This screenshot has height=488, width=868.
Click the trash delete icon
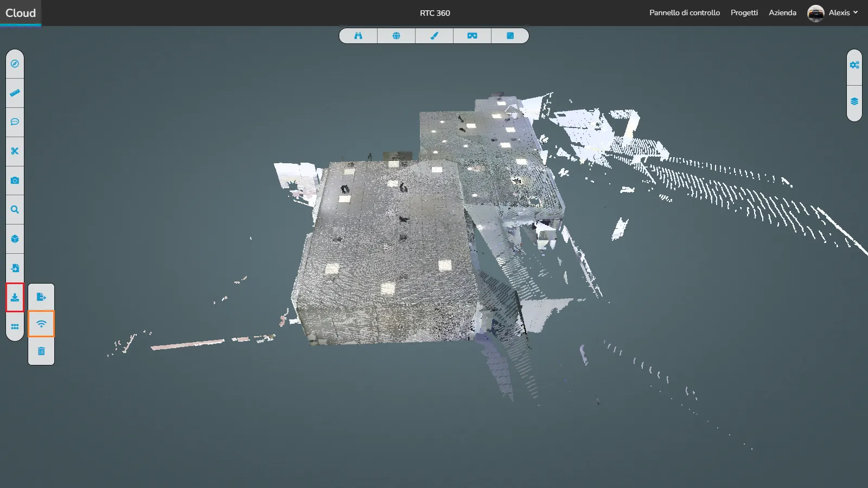point(41,351)
